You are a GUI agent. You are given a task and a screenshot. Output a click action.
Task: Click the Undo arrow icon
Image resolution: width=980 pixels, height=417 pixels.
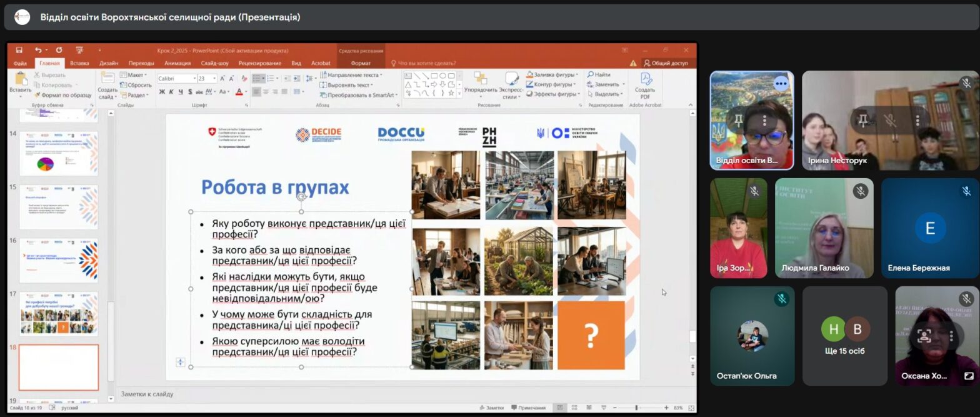point(38,50)
